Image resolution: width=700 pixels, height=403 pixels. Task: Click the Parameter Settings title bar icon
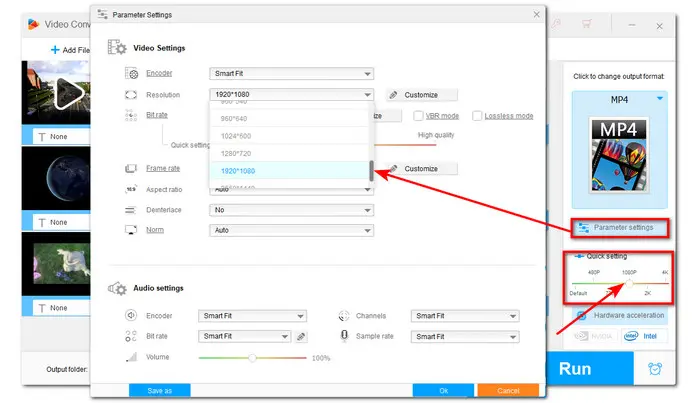pos(103,14)
